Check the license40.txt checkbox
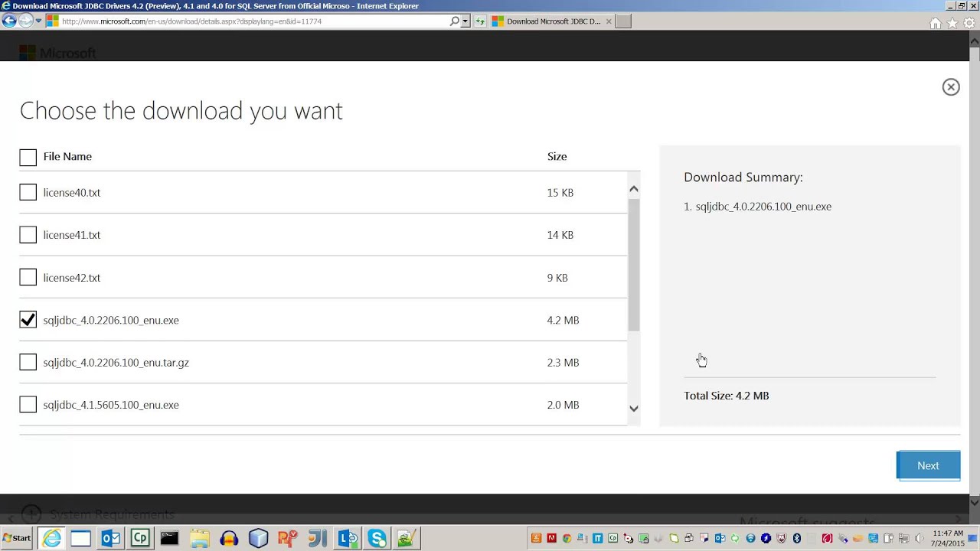The height and width of the screenshot is (551, 980). [28, 192]
